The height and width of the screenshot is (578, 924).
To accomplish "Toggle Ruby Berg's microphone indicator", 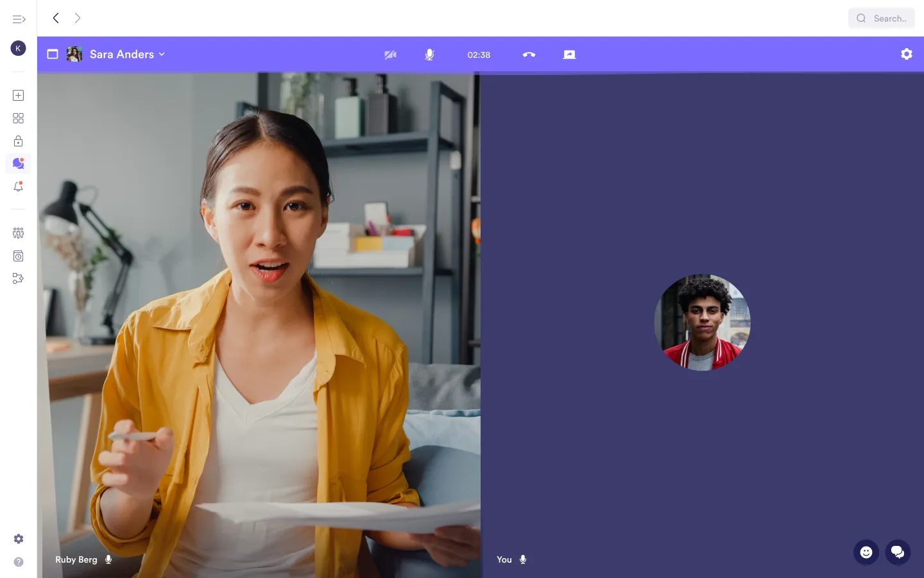I will point(108,559).
